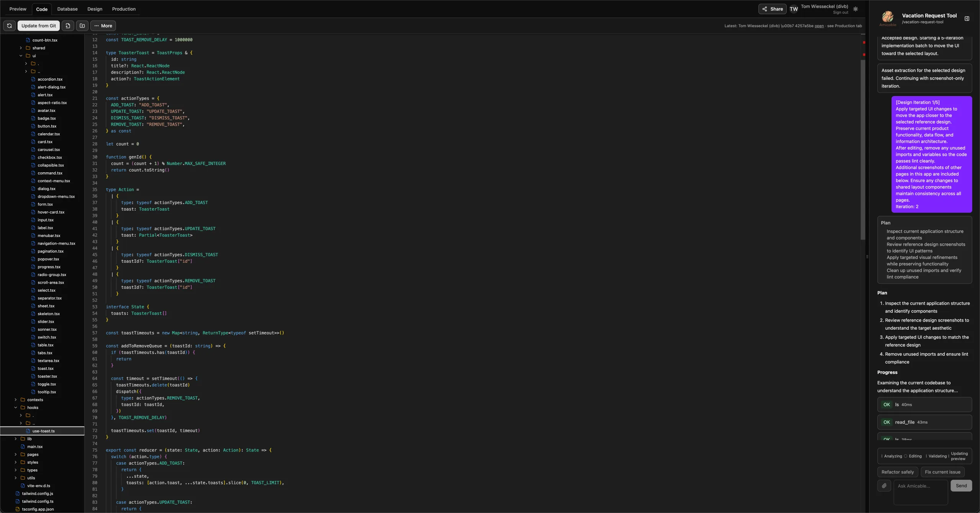Viewport: 980px width, 513px height.
Task: Toggle the Validating progress stage
Action: 936,456
